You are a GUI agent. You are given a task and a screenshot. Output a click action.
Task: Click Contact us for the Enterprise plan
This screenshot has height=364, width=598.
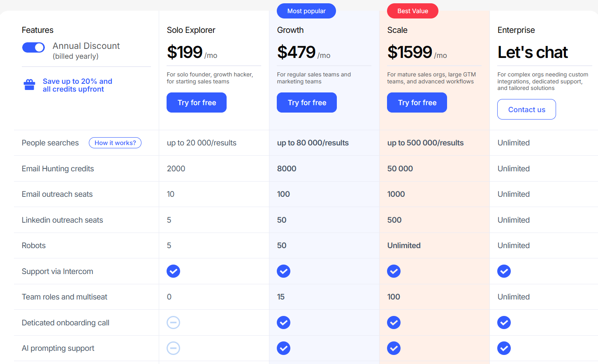[526, 109]
